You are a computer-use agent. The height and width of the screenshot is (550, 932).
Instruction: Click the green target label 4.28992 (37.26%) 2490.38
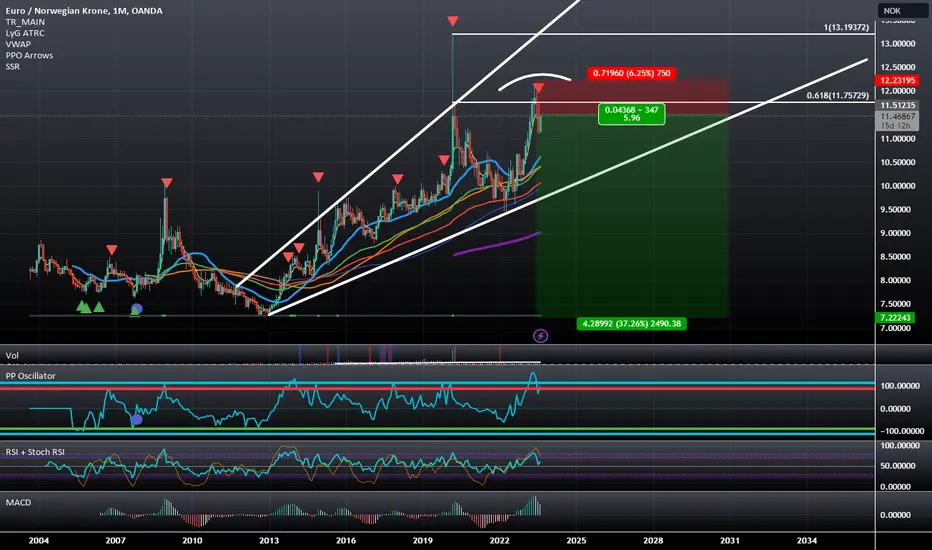tap(631, 323)
